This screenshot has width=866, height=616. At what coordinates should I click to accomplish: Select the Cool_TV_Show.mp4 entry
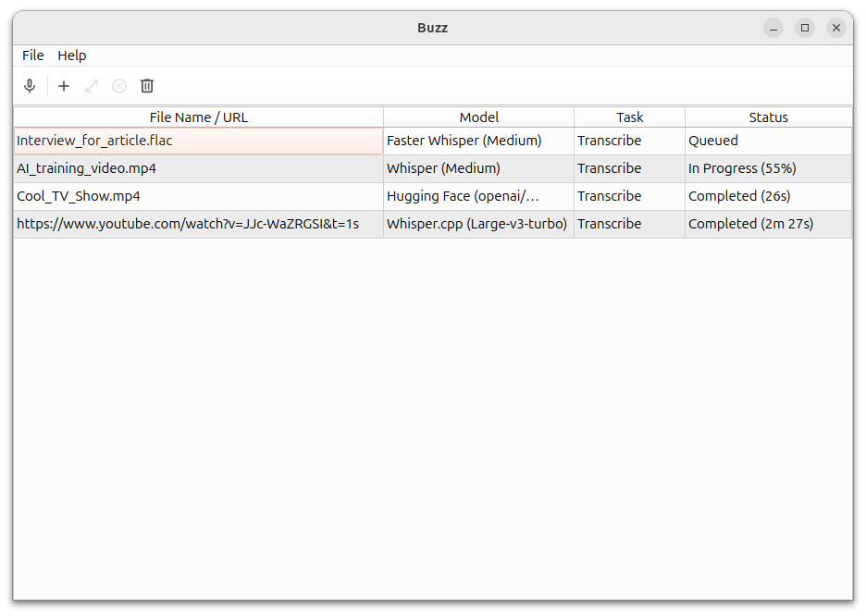pos(79,196)
